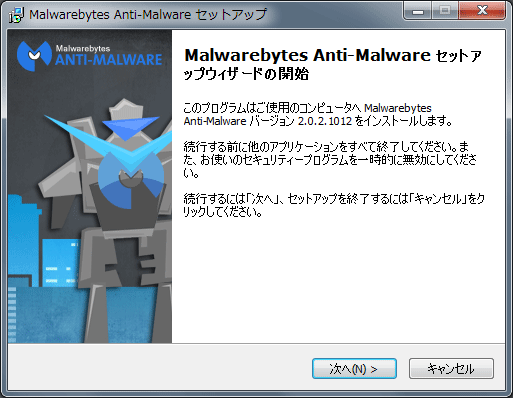Click the 次へ(N) > button
The height and width of the screenshot is (398, 513).
354,368
